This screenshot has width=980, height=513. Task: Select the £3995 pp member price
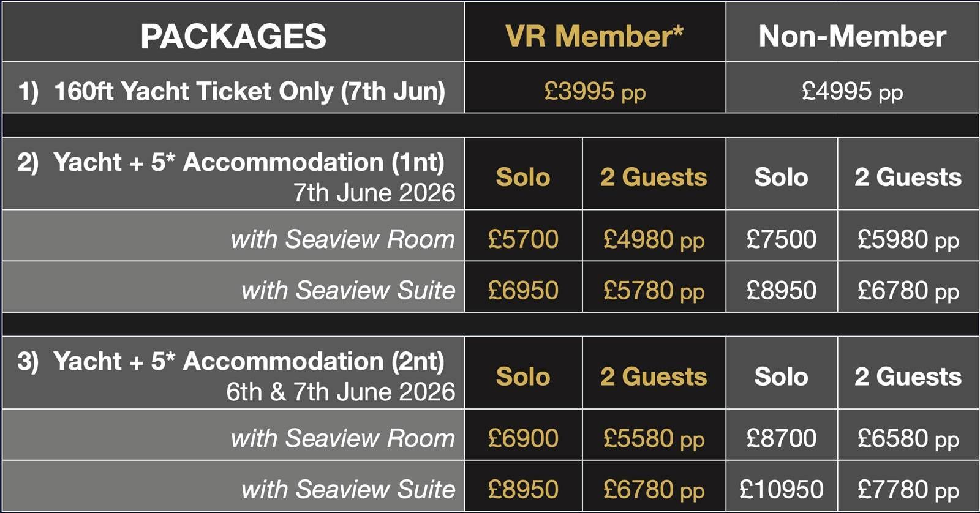click(x=594, y=92)
